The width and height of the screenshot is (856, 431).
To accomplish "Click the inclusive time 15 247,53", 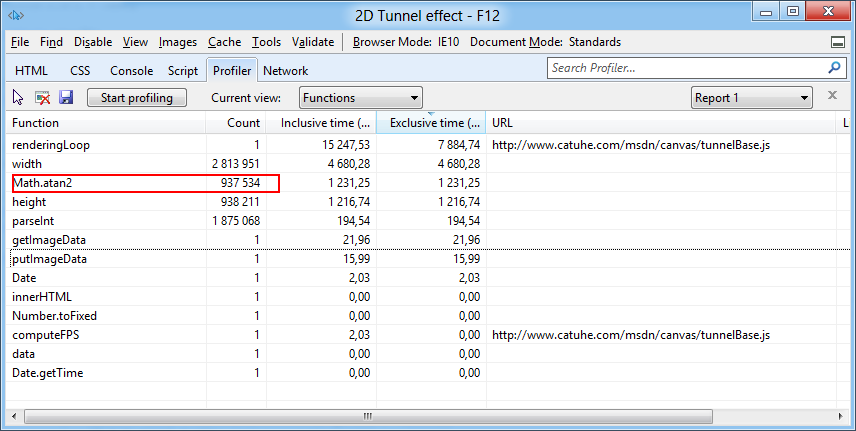I will (346, 145).
